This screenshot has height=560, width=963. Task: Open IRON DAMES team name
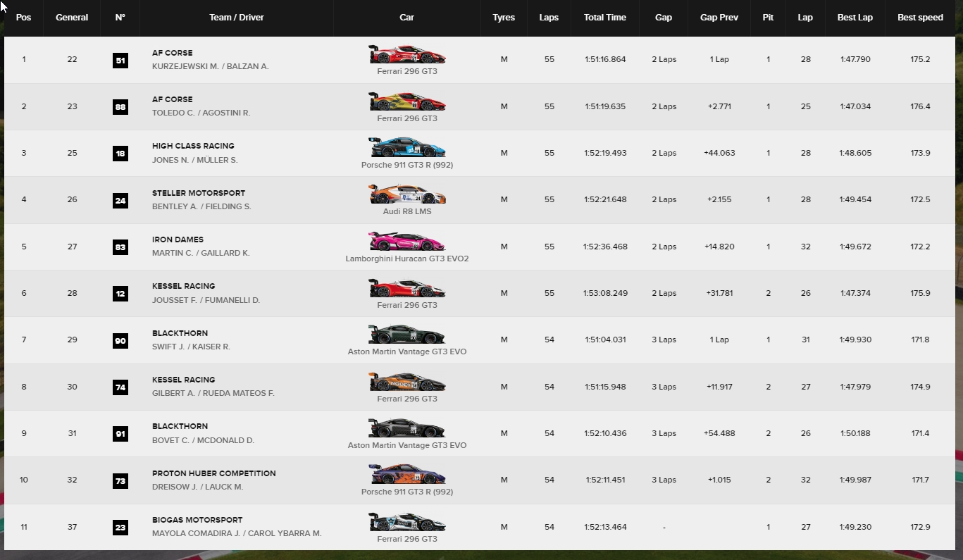coord(178,239)
